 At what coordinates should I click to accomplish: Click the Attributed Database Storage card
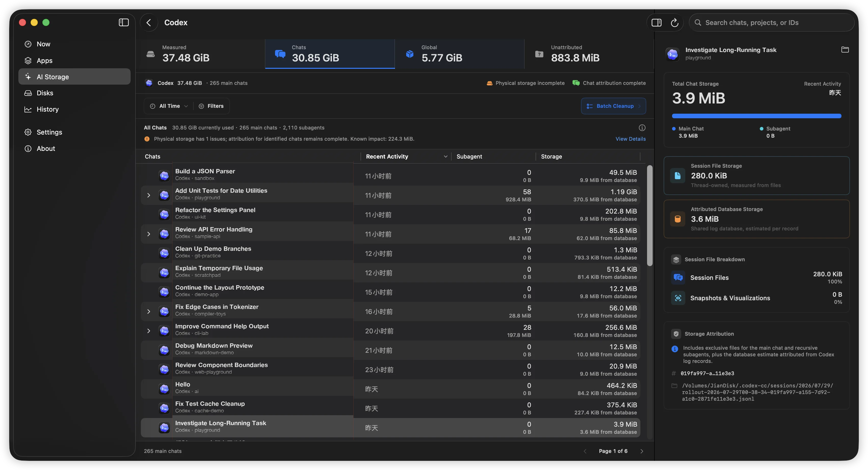757,219
